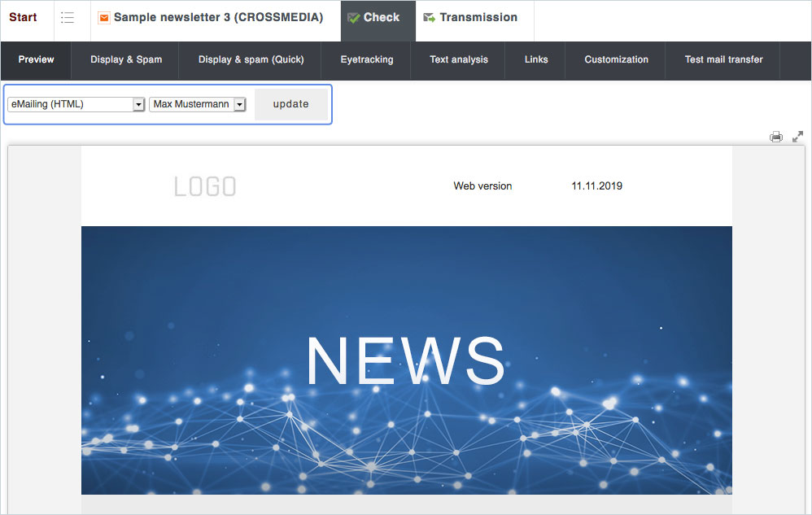Image resolution: width=812 pixels, height=515 pixels.
Task: Open the Links tab
Action: click(x=536, y=59)
